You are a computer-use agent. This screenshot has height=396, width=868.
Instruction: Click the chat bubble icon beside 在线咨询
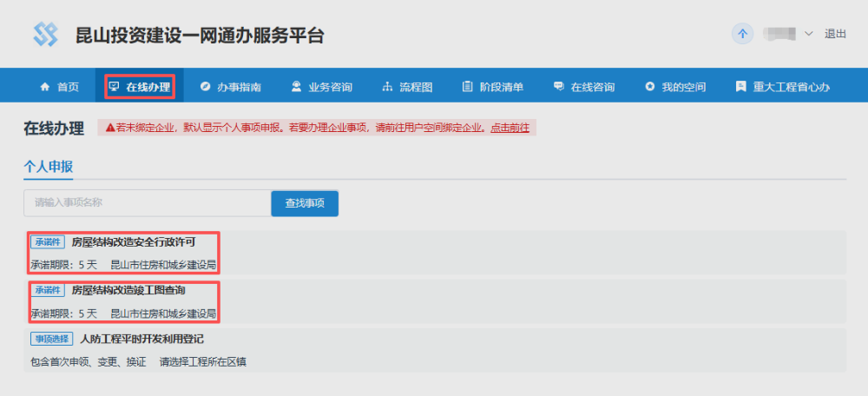point(559,86)
